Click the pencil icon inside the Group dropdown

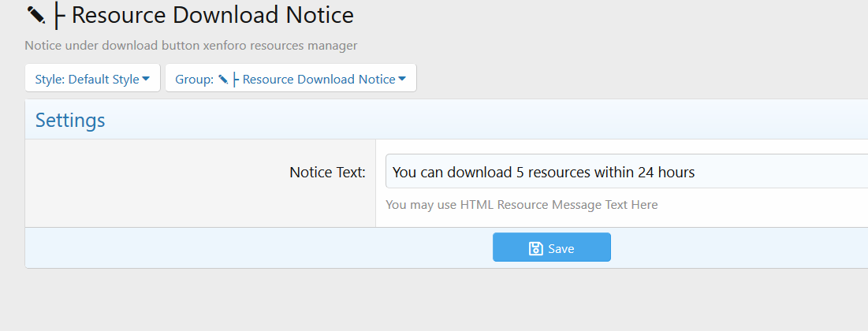(x=224, y=79)
